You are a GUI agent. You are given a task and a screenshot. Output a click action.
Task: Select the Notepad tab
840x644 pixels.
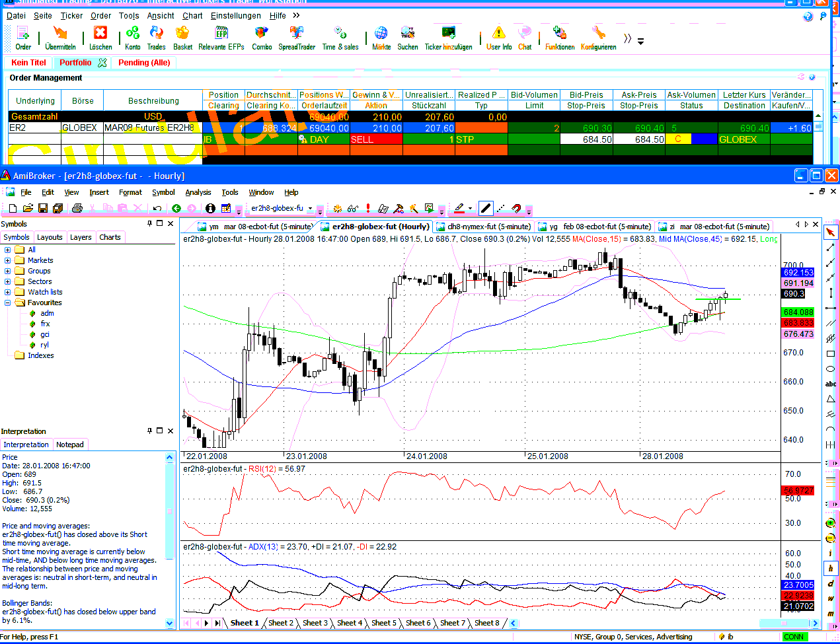(x=70, y=445)
